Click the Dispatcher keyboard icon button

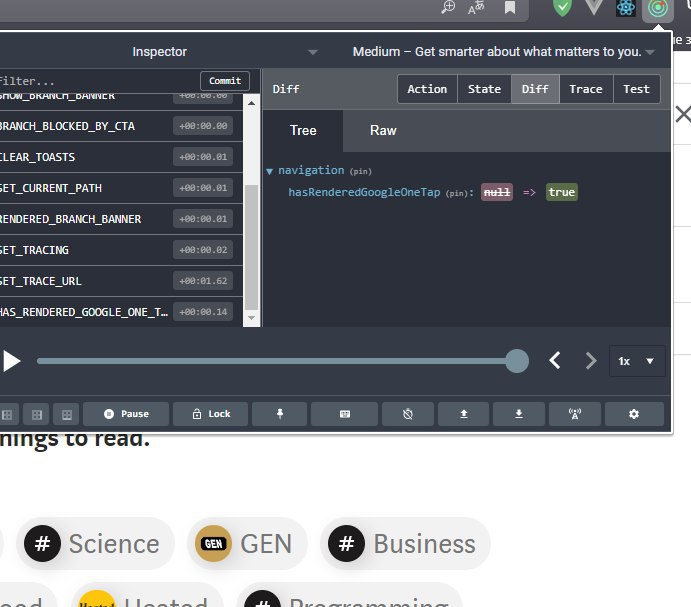pyautogui.click(x=345, y=414)
